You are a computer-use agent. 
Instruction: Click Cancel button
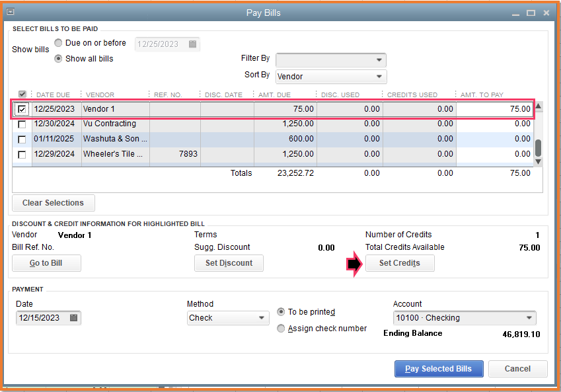pos(517,369)
